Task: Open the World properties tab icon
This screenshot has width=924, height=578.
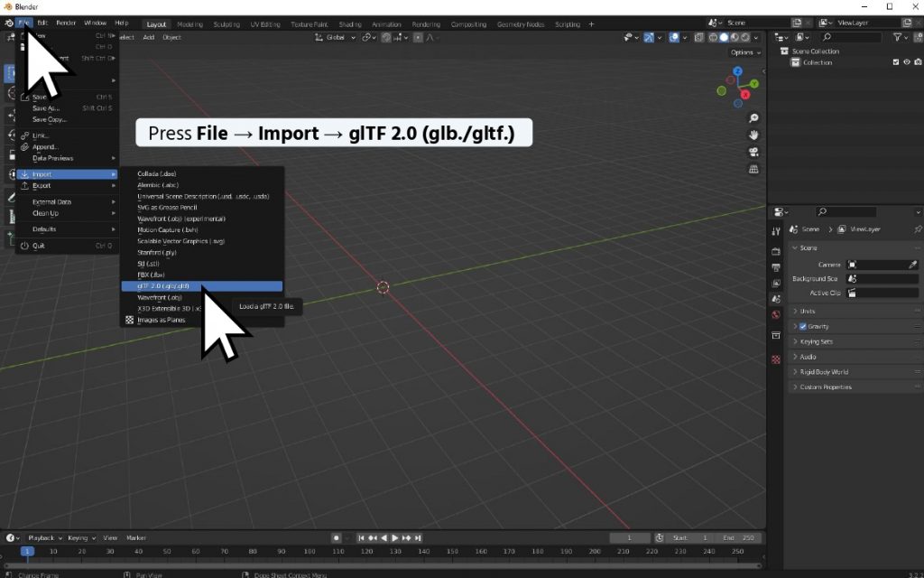Action: click(x=775, y=315)
